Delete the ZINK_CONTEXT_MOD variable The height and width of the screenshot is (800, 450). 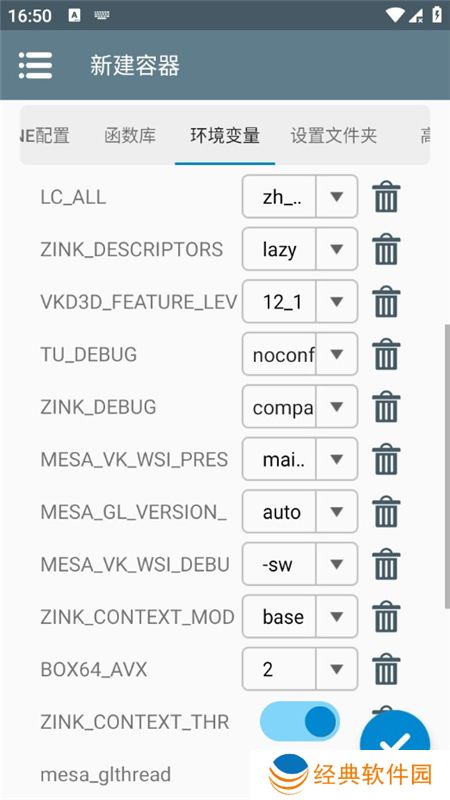(386, 617)
